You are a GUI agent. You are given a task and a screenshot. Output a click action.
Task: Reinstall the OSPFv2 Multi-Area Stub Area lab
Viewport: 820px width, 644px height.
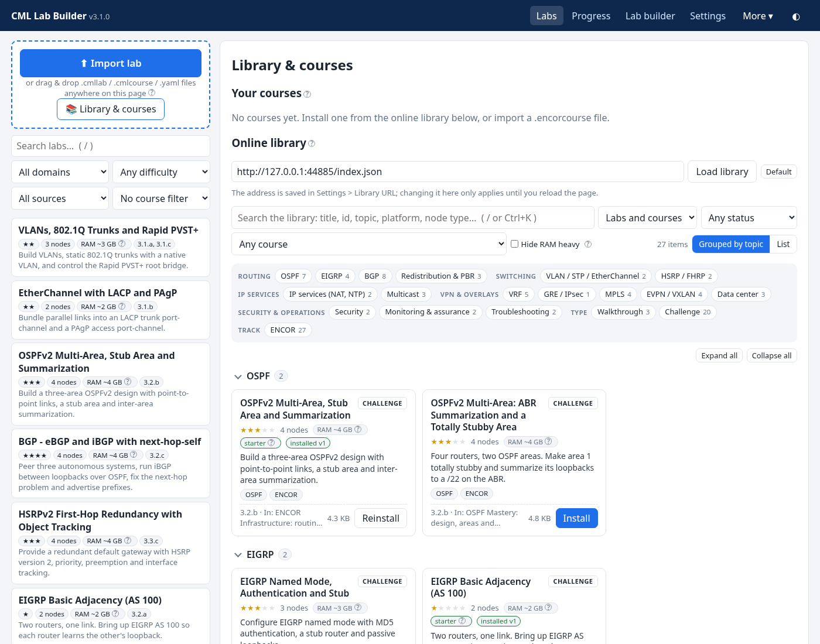381,518
